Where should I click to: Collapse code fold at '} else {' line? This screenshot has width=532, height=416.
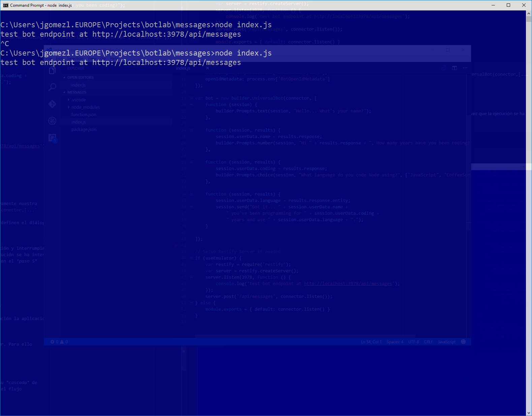click(191, 303)
